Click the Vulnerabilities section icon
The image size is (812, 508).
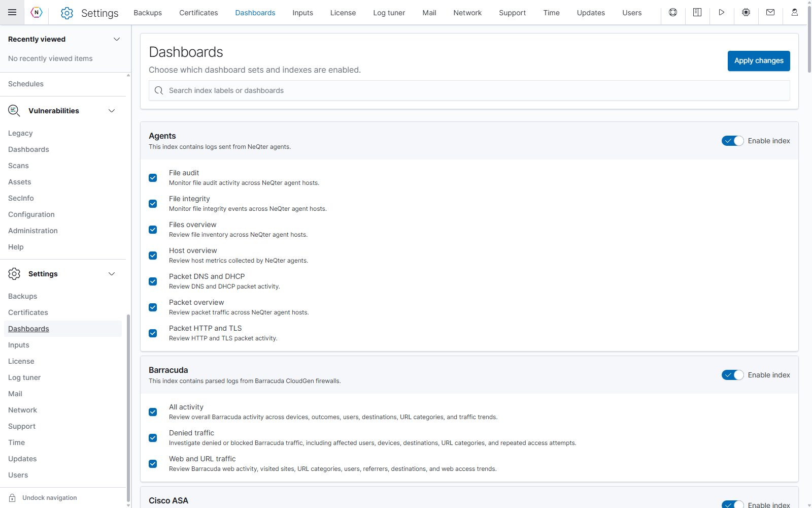click(14, 110)
